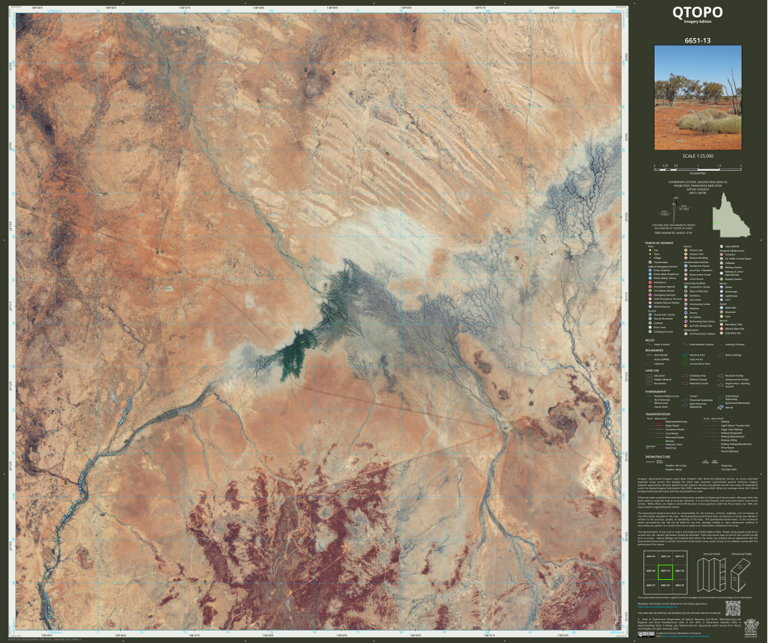Click the TRANSPORTATION legend heading
The height and width of the screenshot is (643, 768).
(x=658, y=414)
